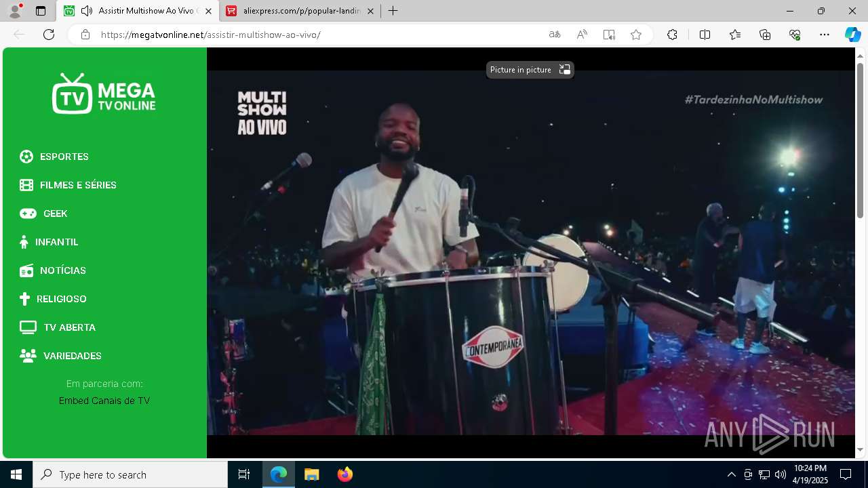Open Settings and more menu
Viewport: 868px width, 488px height.
tap(825, 35)
